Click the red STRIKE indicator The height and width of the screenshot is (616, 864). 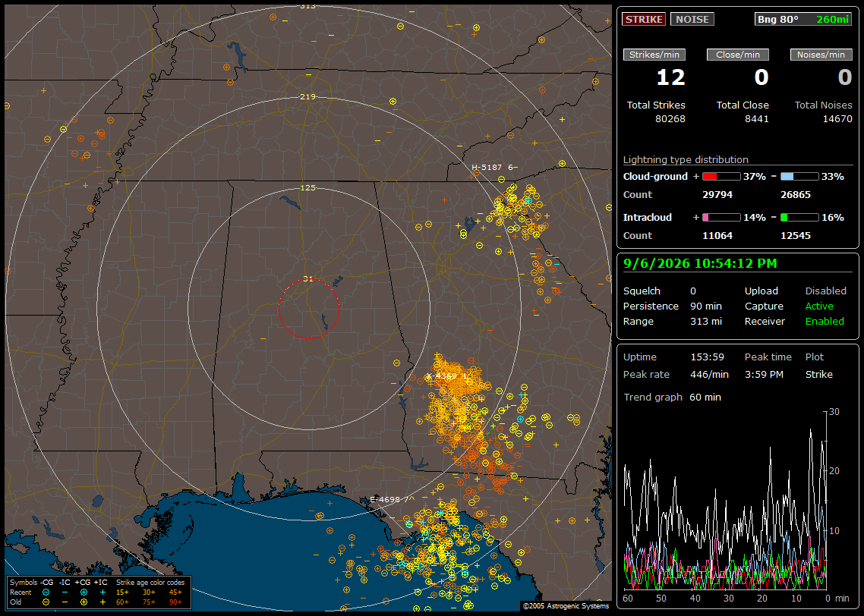click(x=644, y=19)
